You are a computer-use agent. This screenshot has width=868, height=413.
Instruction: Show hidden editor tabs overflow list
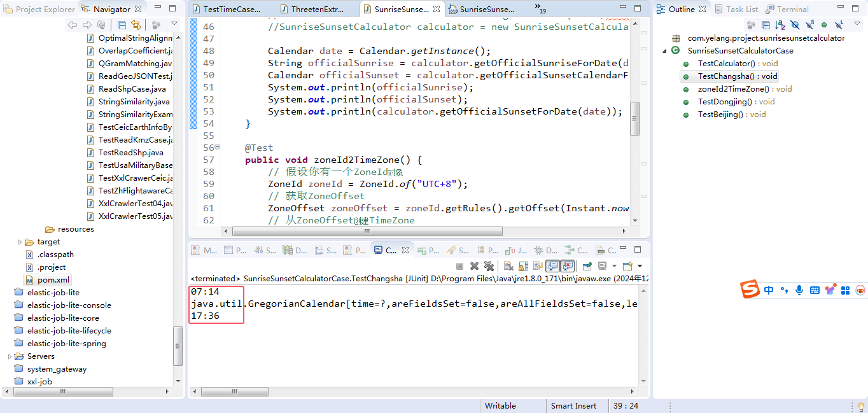[x=540, y=9]
